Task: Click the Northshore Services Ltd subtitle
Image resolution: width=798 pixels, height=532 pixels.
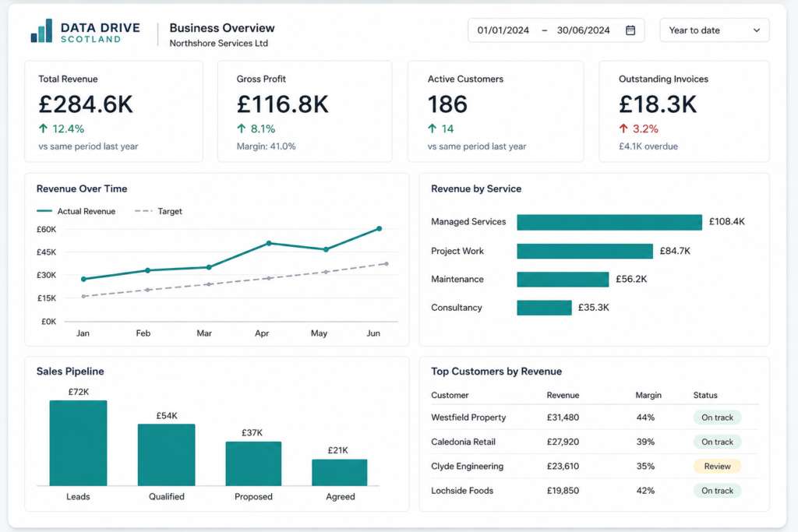Action: [x=218, y=44]
